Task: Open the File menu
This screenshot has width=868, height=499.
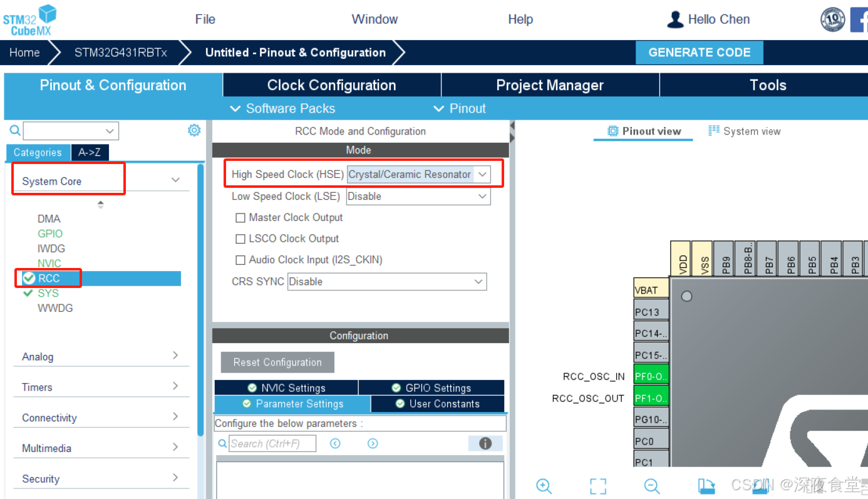Action: pos(205,19)
